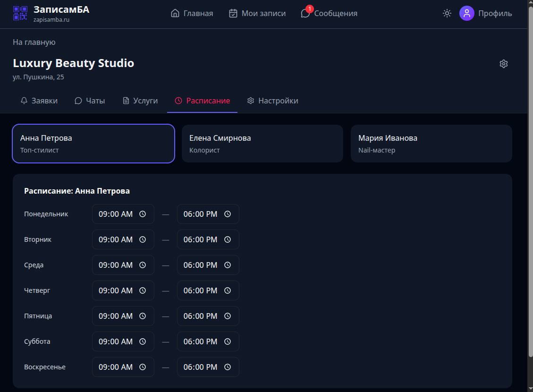Go to Главная in top navigation
The image size is (533, 392).
[192, 13]
